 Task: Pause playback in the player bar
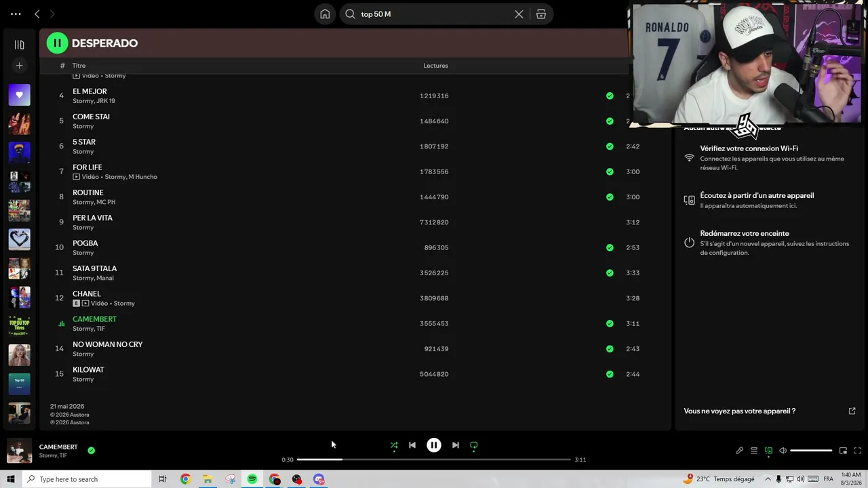tap(434, 445)
